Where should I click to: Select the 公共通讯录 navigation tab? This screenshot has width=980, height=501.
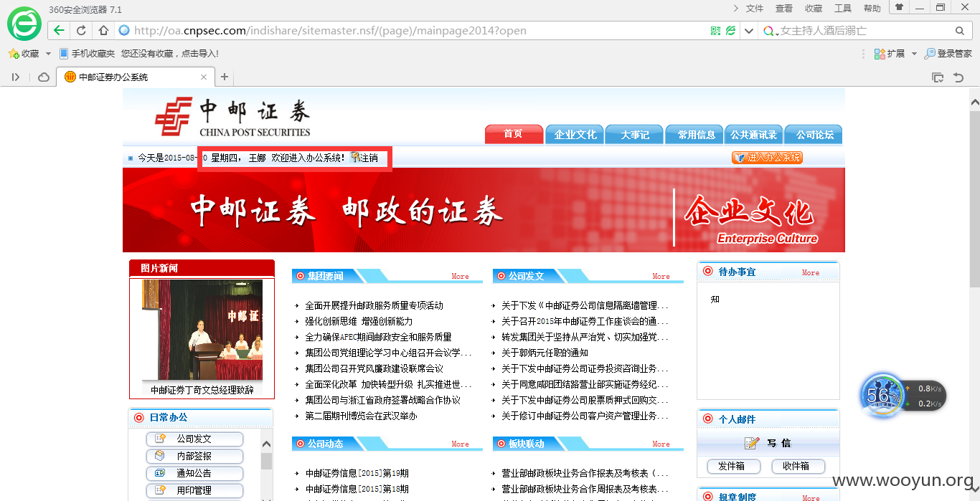[x=753, y=134]
